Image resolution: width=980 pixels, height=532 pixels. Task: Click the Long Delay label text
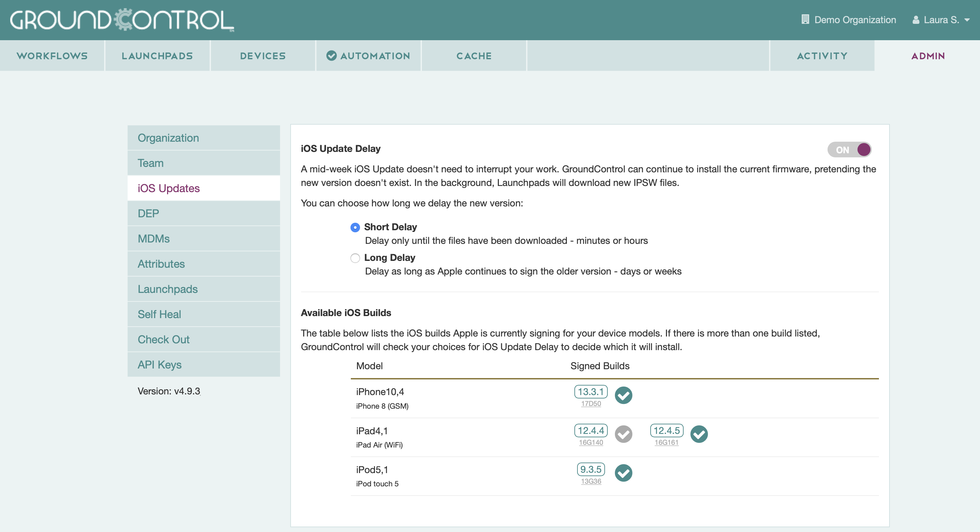[390, 258]
